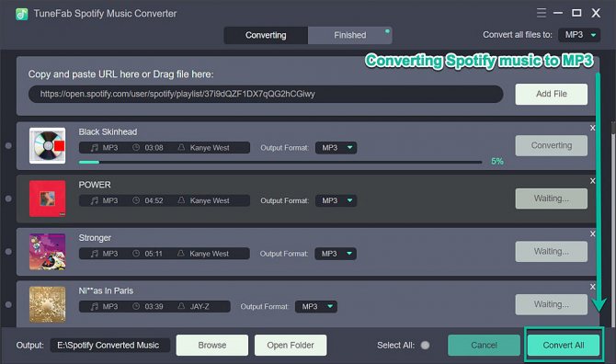Click music note icon in Ni**as In Paris row
Viewport: 616px width, 364px height.
click(95, 306)
